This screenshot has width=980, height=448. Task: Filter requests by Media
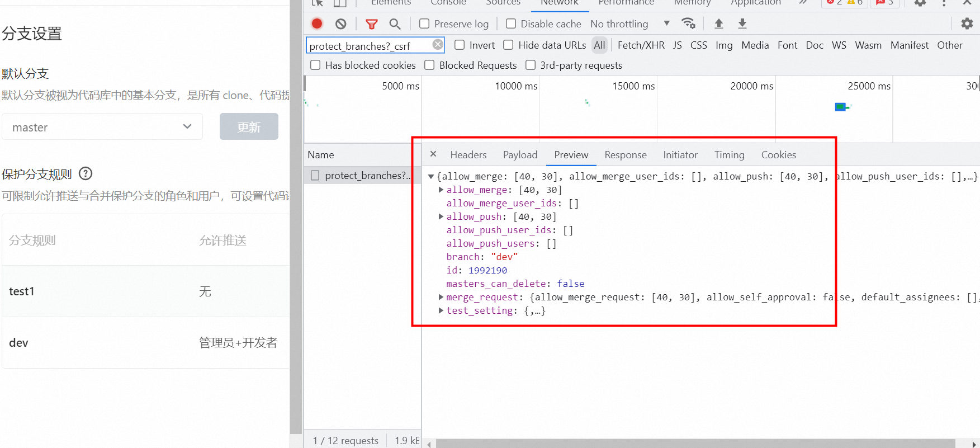[755, 45]
